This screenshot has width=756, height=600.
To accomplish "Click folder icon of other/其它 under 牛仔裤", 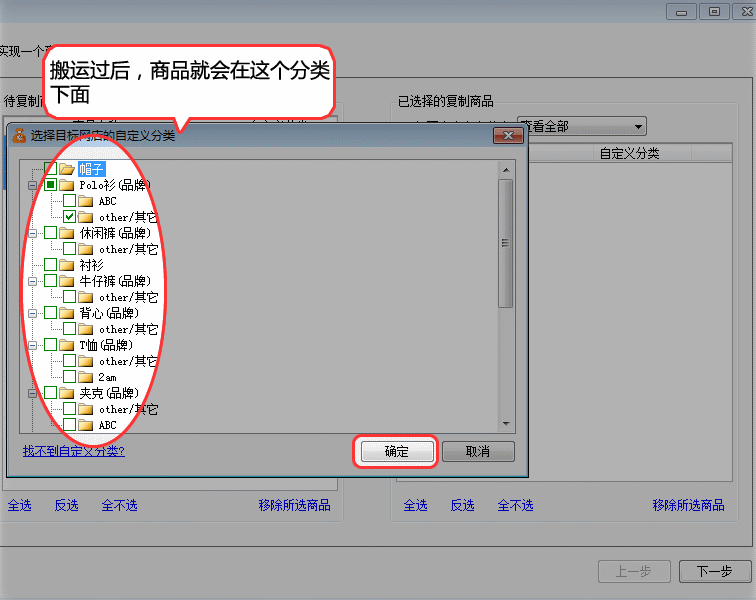I will pyautogui.click(x=85, y=297).
